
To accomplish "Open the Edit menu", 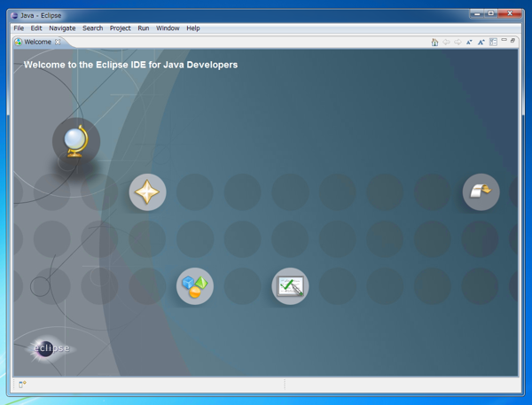I will point(36,28).
